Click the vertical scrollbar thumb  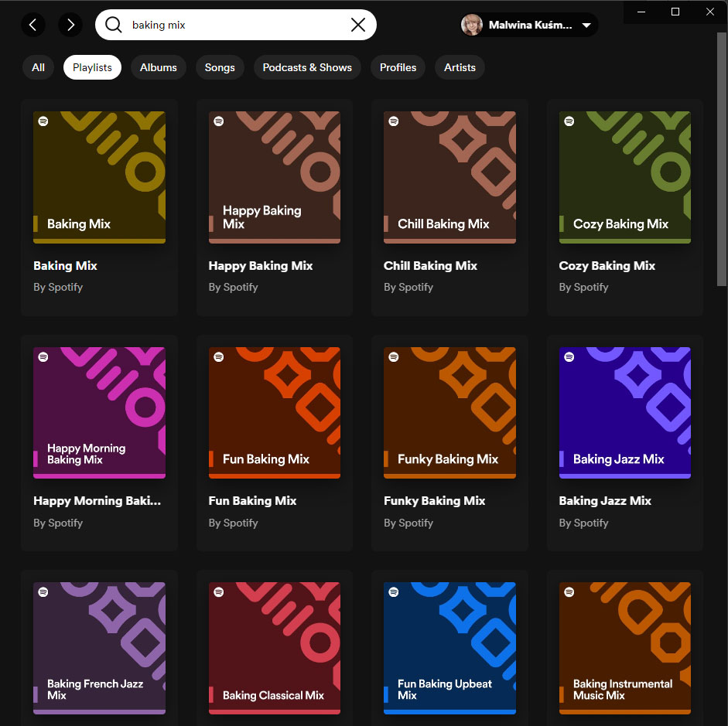722,159
